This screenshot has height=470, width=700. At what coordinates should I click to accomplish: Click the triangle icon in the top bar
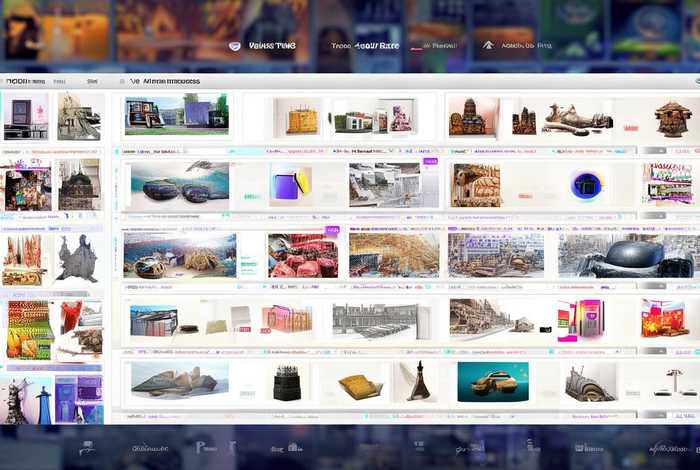point(488,45)
